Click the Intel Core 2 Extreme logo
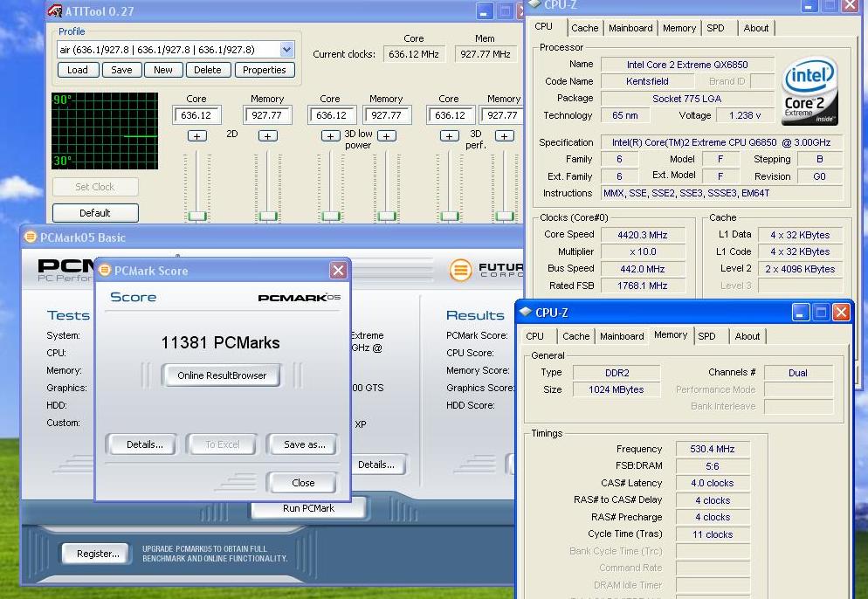This screenshot has width=868, height=599. pos(809,90)
